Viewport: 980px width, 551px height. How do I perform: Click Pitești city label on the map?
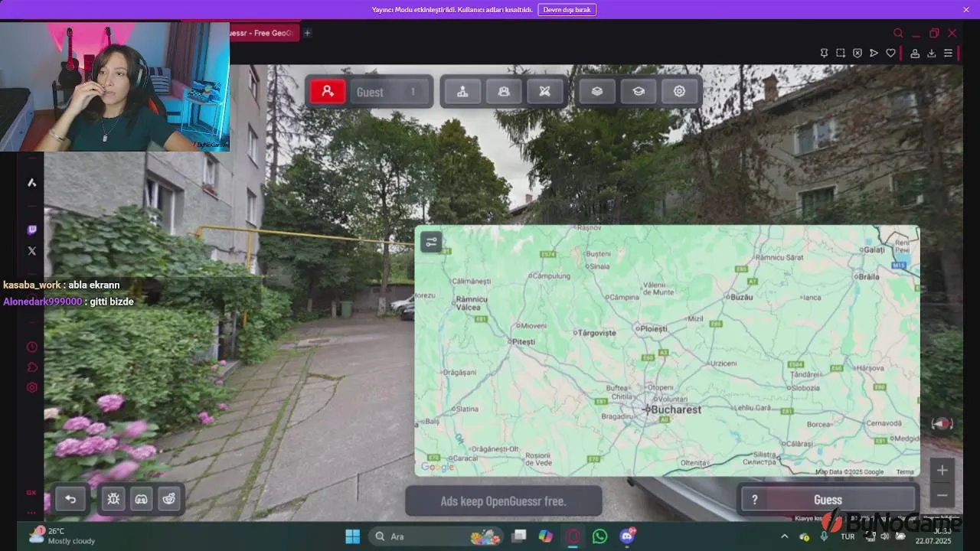pyautogui.click(x=524, y=341)
